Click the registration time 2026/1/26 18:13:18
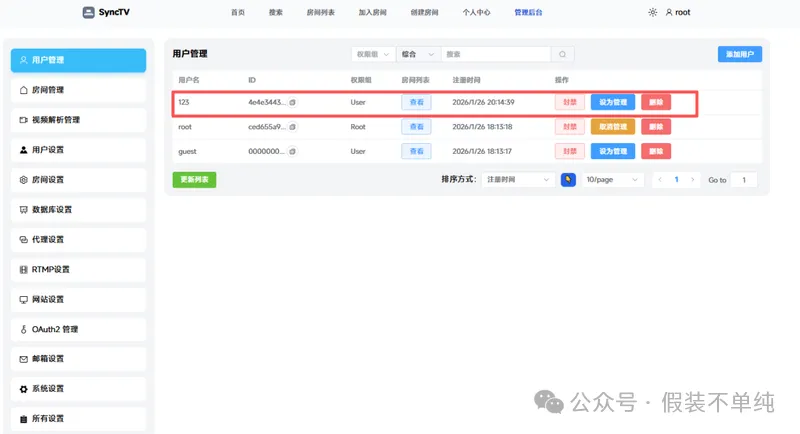Screen dimensions: 800x434 (x=482, y=127)
